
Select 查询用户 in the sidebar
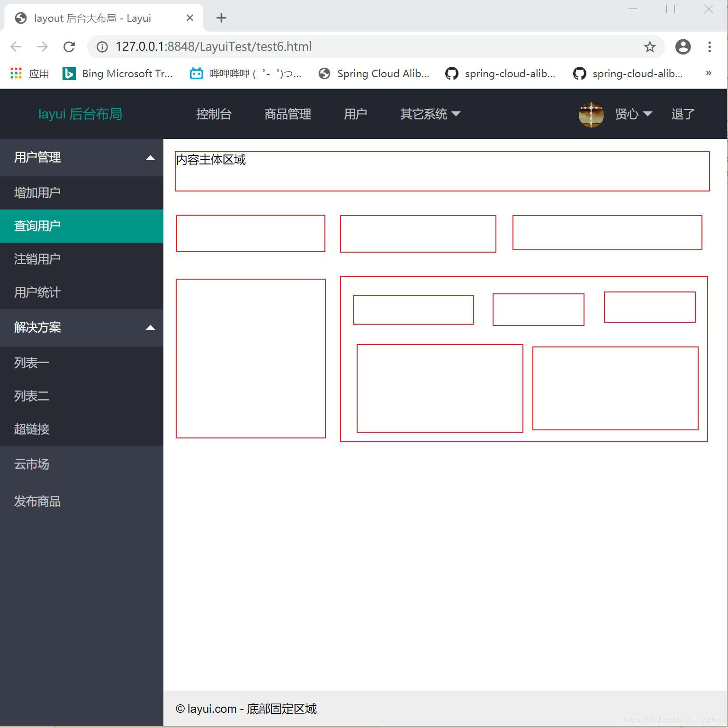pos(81,226)
